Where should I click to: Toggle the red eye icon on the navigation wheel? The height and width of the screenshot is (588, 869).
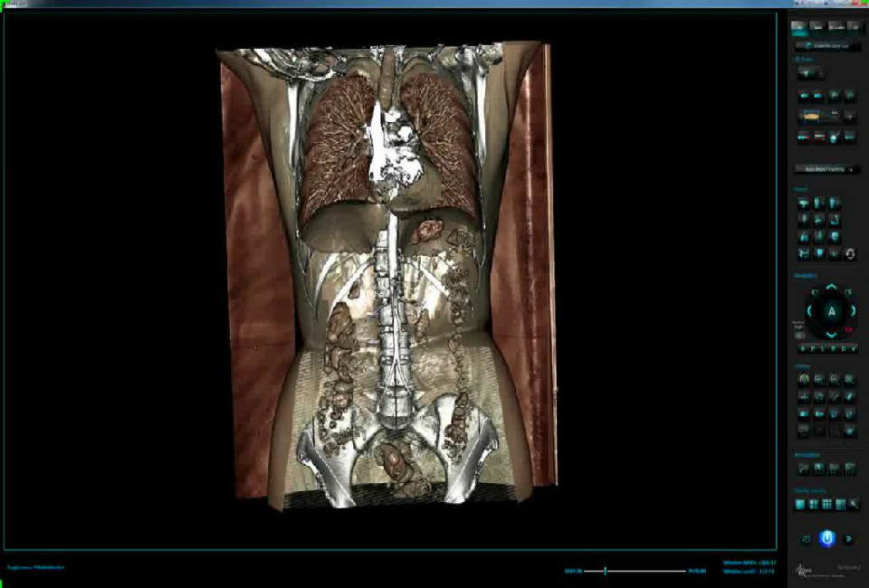tap(848, 330)
